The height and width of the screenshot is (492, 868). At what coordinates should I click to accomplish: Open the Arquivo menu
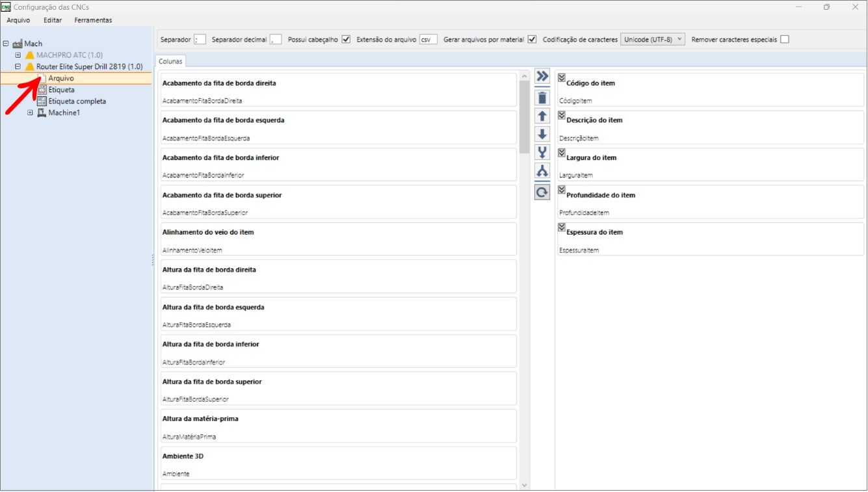pos(18,20)
